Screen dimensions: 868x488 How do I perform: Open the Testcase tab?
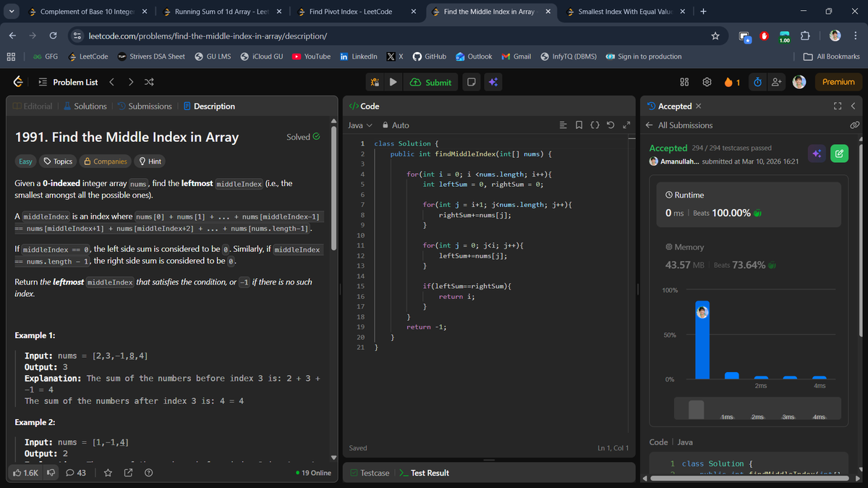369,473
